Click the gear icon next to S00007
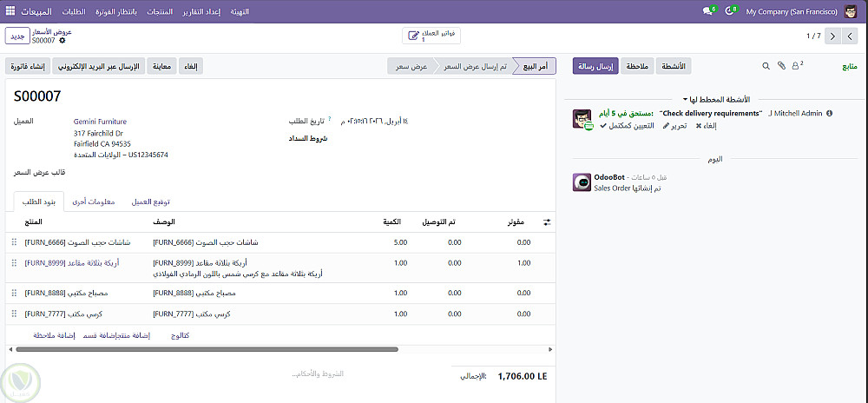 click(62, 41)
